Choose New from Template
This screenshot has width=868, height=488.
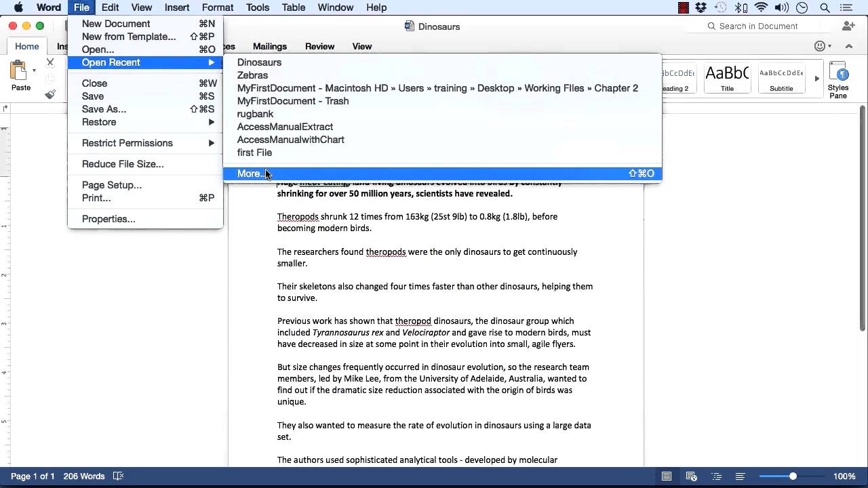[x=145, y=37]
